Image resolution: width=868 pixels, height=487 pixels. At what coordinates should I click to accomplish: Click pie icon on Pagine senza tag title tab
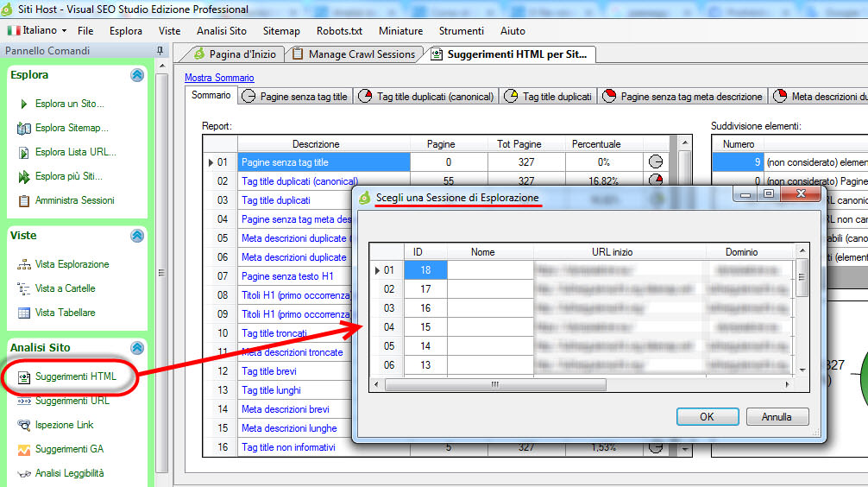(x=248, y=97)
